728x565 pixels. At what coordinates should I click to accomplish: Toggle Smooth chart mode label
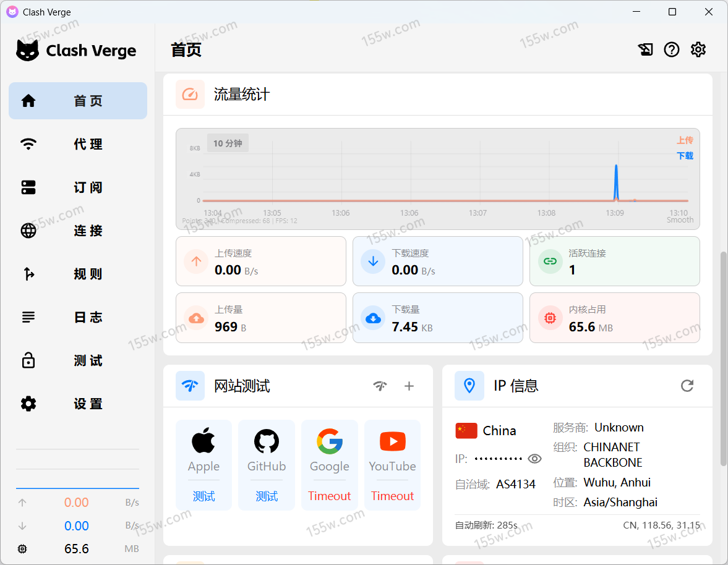(680, 220)
